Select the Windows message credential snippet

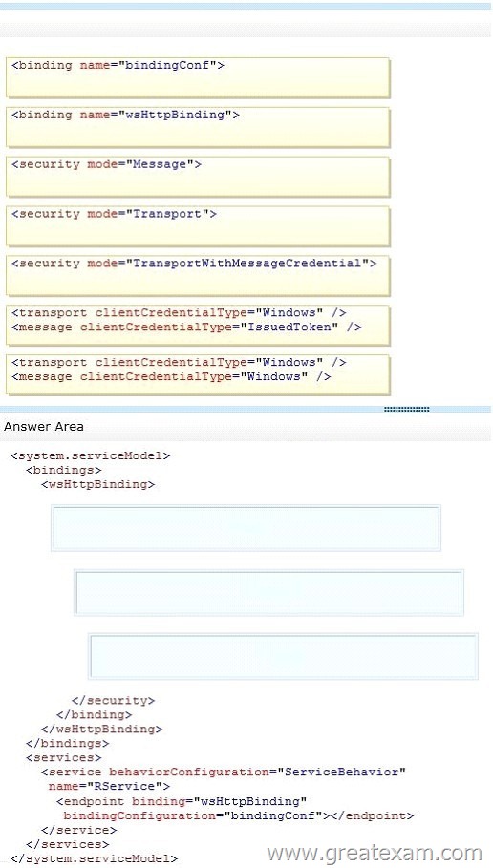click(x=198, y=374)
